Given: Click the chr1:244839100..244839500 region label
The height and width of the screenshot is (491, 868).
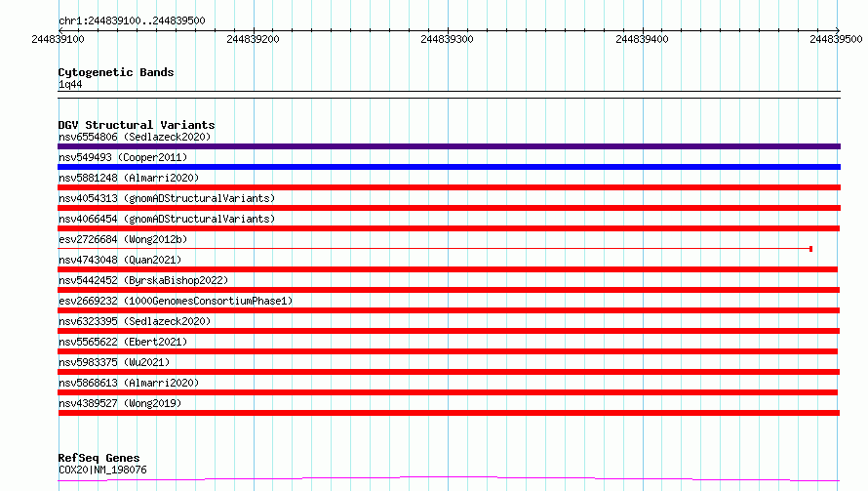Looking at the screenshot, I should point(132,20).
